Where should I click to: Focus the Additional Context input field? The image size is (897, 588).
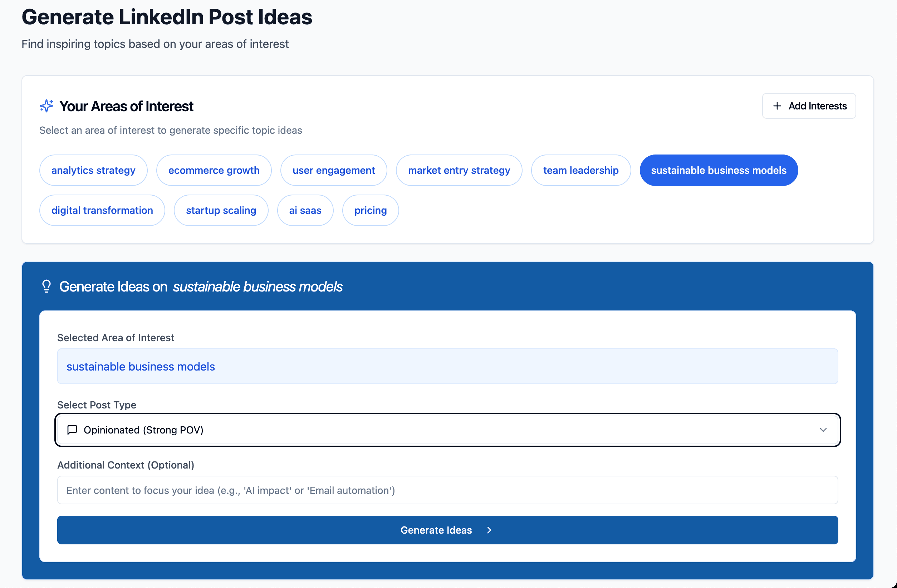(447, 490)
